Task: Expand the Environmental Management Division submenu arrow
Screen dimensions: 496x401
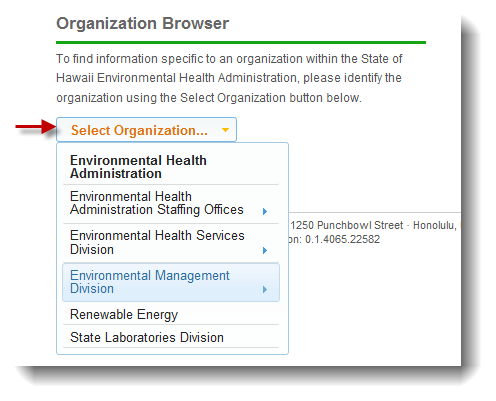Action: point(265,289)
